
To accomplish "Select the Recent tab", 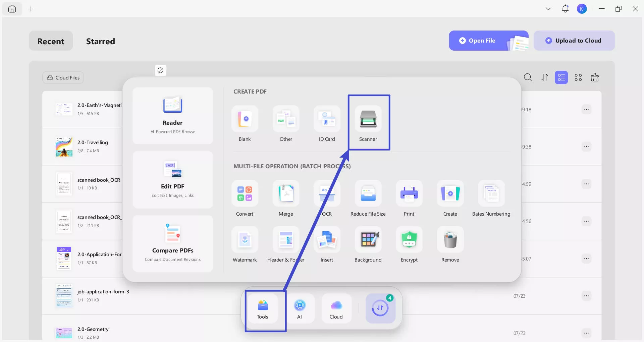I will (51, 41).
